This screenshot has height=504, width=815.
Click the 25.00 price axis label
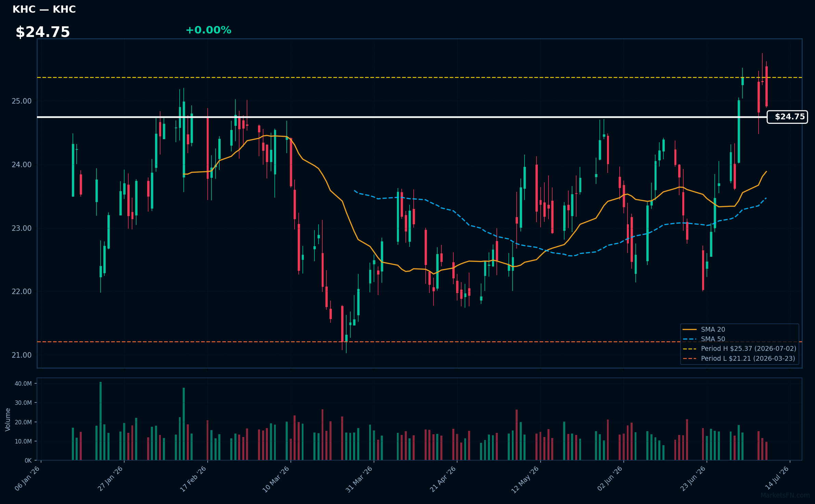(x=22, y=101)
